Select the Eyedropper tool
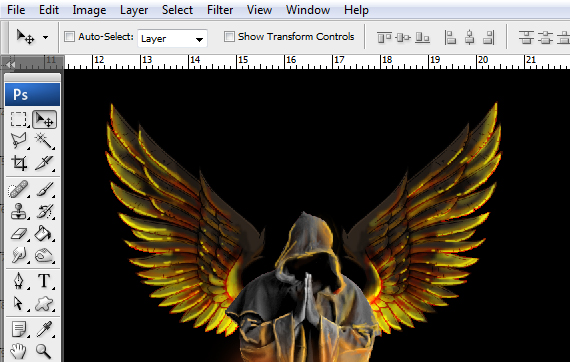Viewport: 570px width, 362px height. [x=44, y=329]
